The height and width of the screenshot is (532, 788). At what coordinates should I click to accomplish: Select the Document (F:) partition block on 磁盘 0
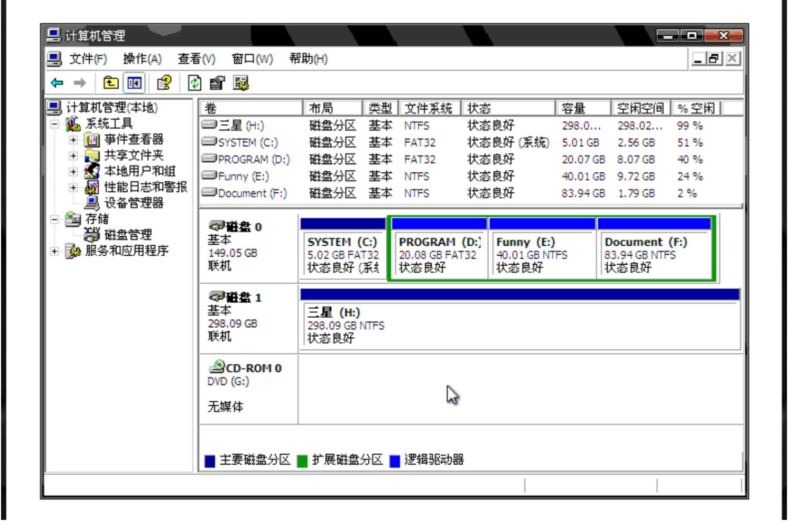(654, 249)
